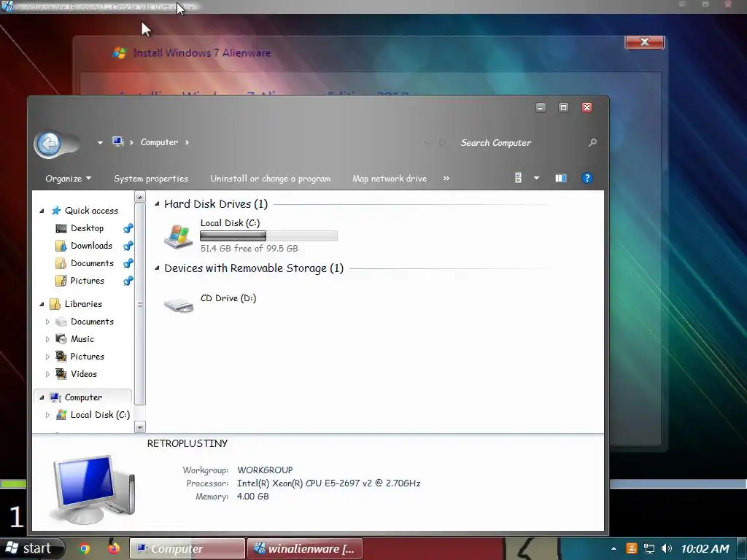The image size is (747, 560).
Task: Select Pictures under Libraries
Action: pos(88,357)
